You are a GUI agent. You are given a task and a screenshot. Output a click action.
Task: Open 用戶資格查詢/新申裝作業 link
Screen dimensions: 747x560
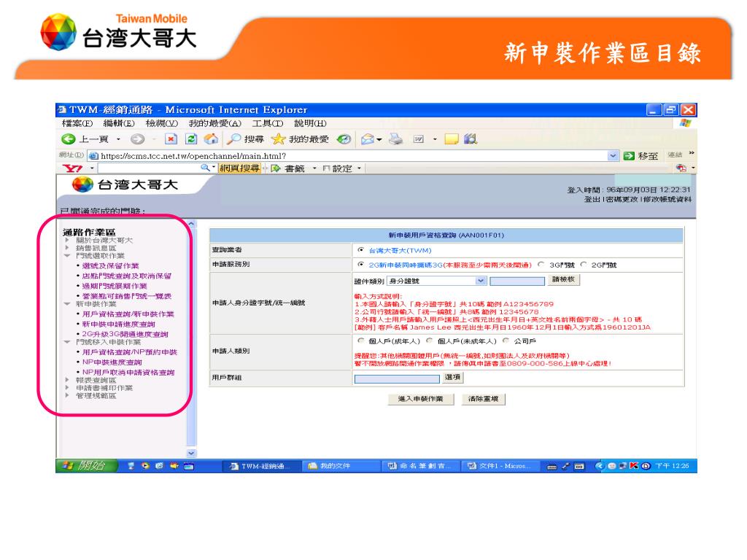click(128, 314)
